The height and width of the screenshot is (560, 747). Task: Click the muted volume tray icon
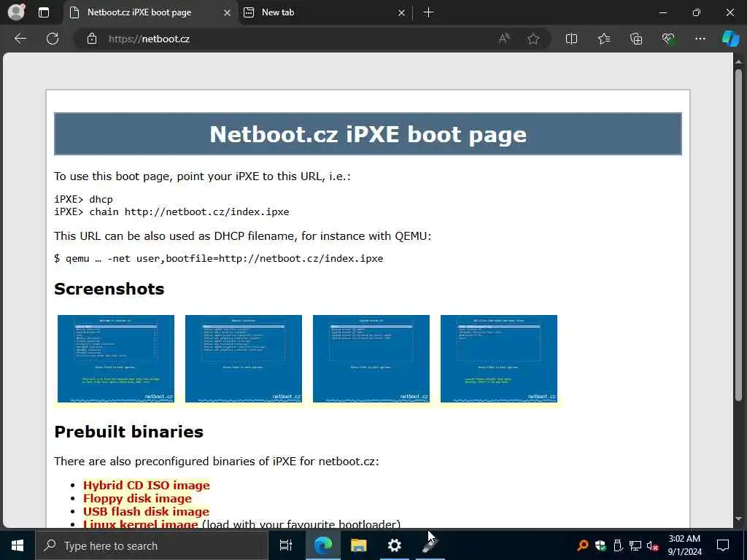click(x=652, y=545)
